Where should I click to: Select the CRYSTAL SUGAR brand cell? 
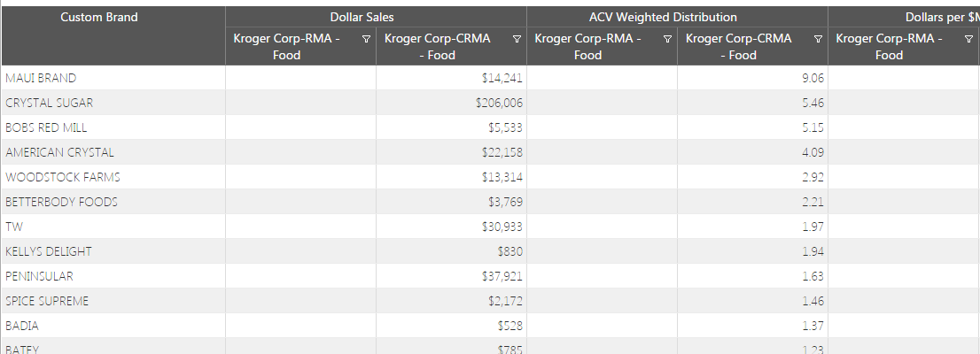(49, 103)
